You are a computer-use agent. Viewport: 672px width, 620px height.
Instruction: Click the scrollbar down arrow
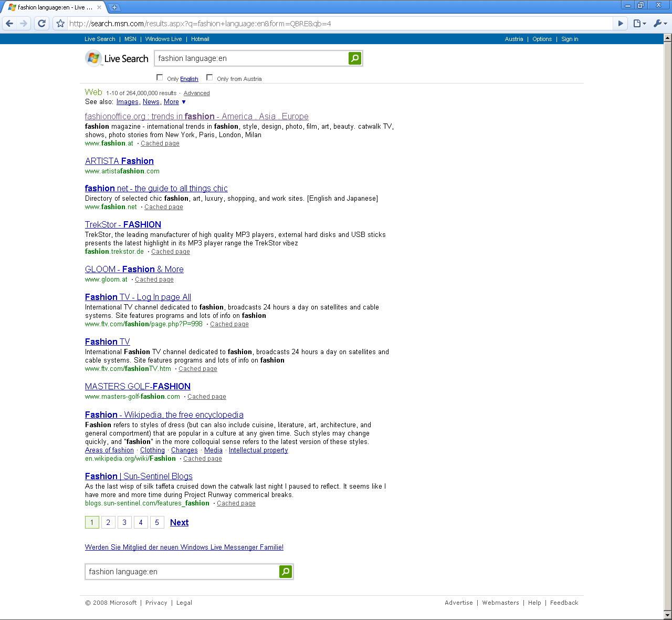(x=668, y=615)
